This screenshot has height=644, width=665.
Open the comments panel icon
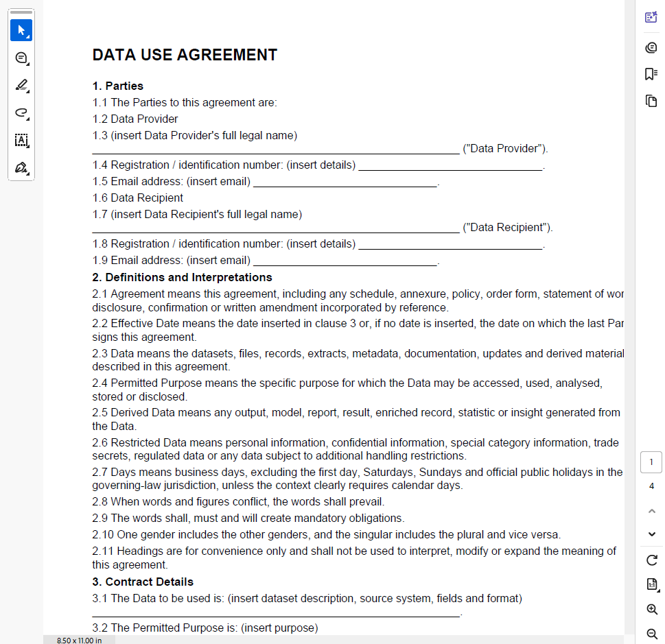pos(651,47)
